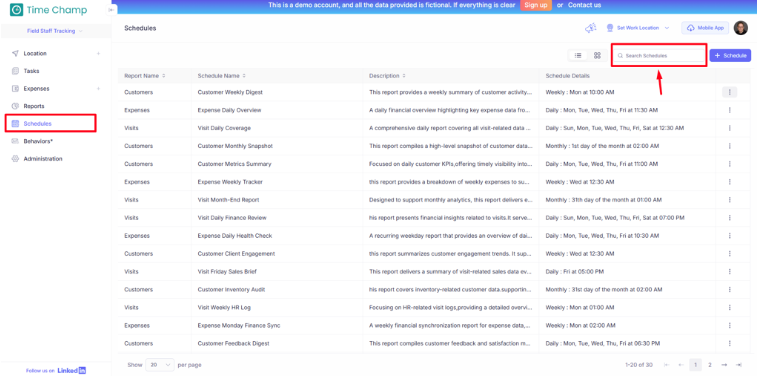Open Administration in the sidebar
757x380 pixels.
click(43, 159)
